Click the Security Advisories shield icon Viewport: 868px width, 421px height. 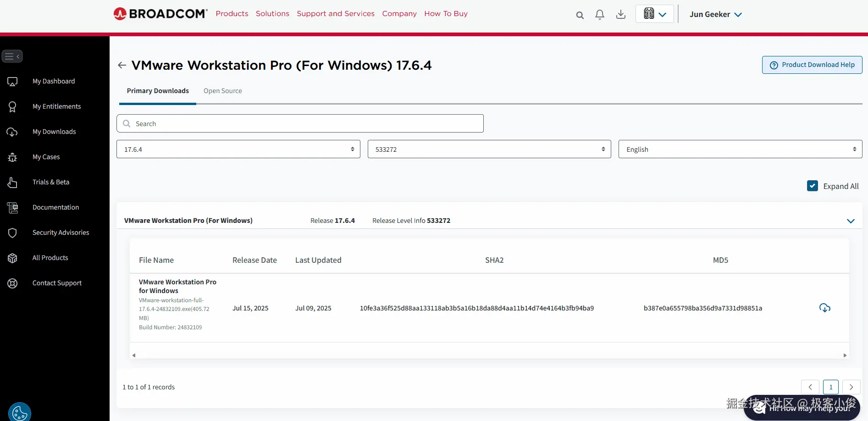(x=12, y=233)
